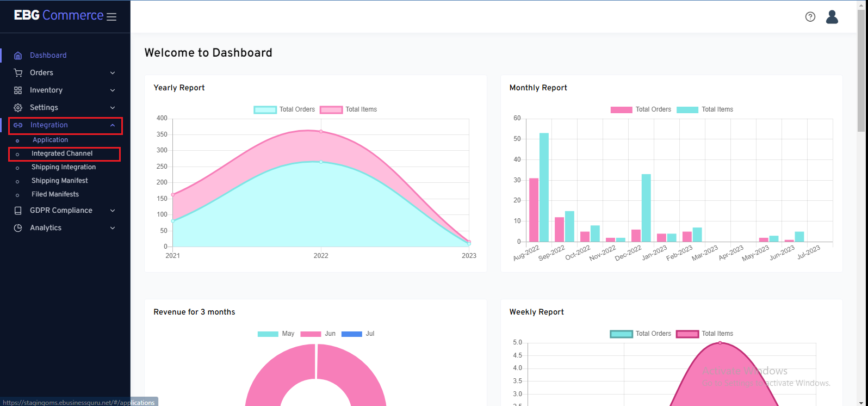Open the help question mark icon

(810, 17)
